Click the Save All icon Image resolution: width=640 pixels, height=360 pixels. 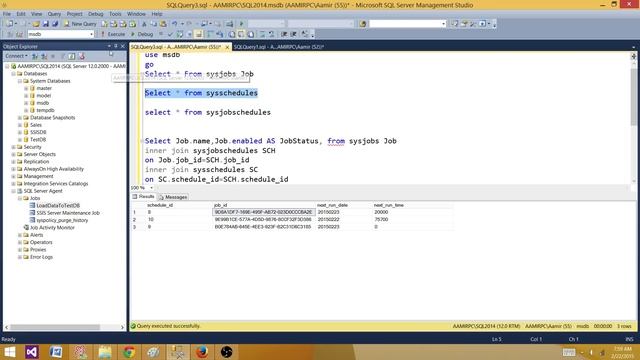tap(55, 24)
